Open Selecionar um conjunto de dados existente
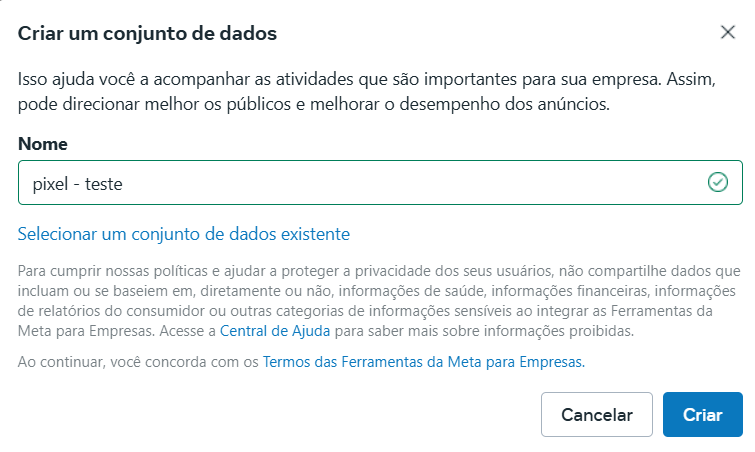Screen dimensions: 755x452 coord(183,234)
